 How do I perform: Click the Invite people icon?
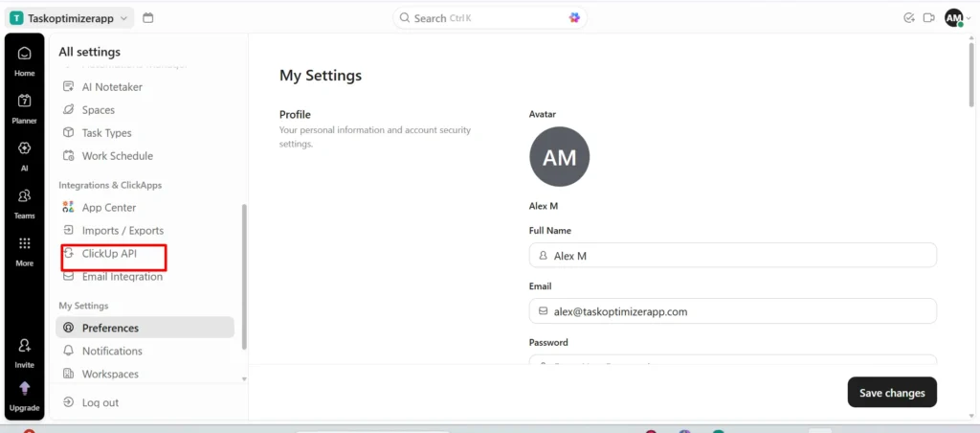[x=24, y=346]
